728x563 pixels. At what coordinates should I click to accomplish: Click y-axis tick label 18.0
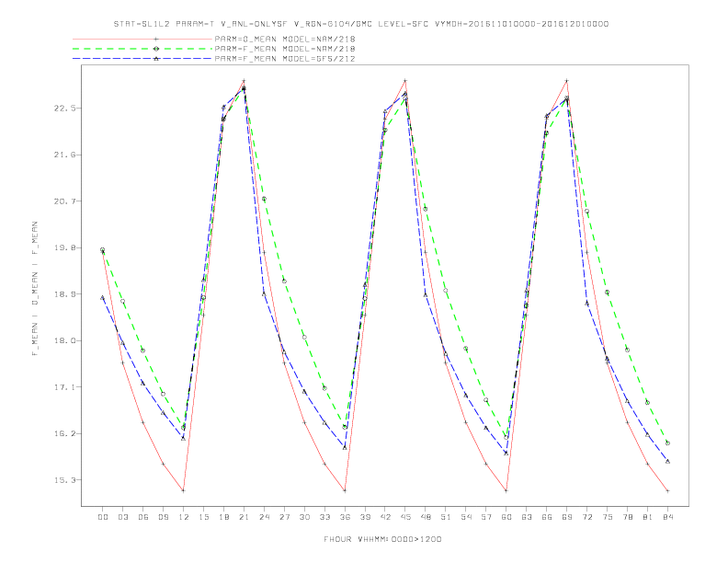pos(64,340)
